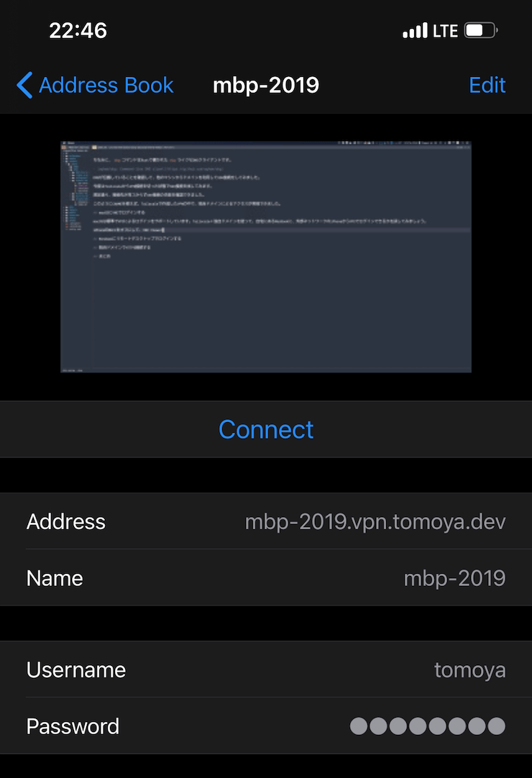Tap the Username row label
The height and width of the screenshot is (778, 532).
(x=76, y=670)
